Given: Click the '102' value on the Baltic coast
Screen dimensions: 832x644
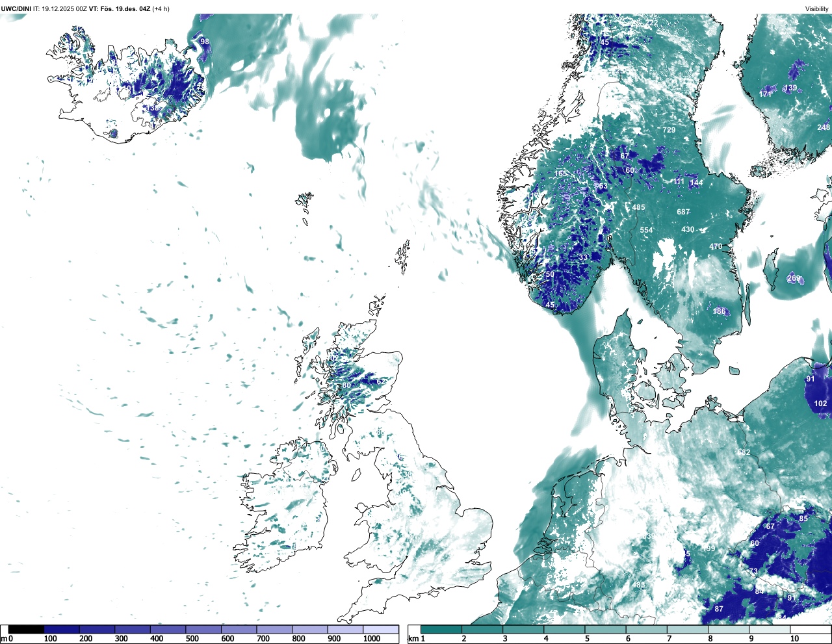Looking at the screenshot, I should coord(821,404).
